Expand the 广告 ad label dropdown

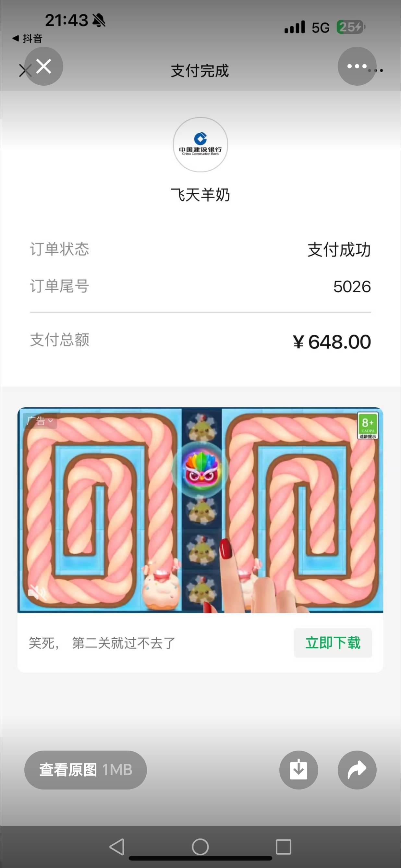(x=40, y=421)
